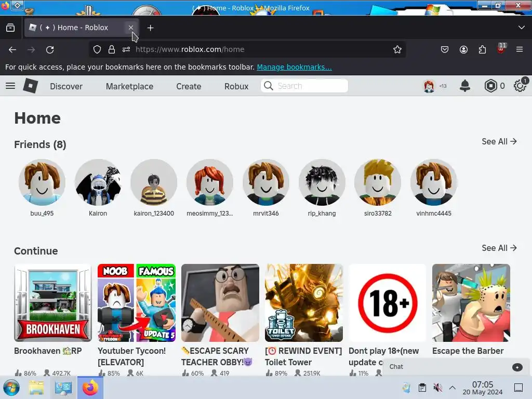Click Firefox icon in the taskbar
The image size is (532, 399).
point(90,388)
